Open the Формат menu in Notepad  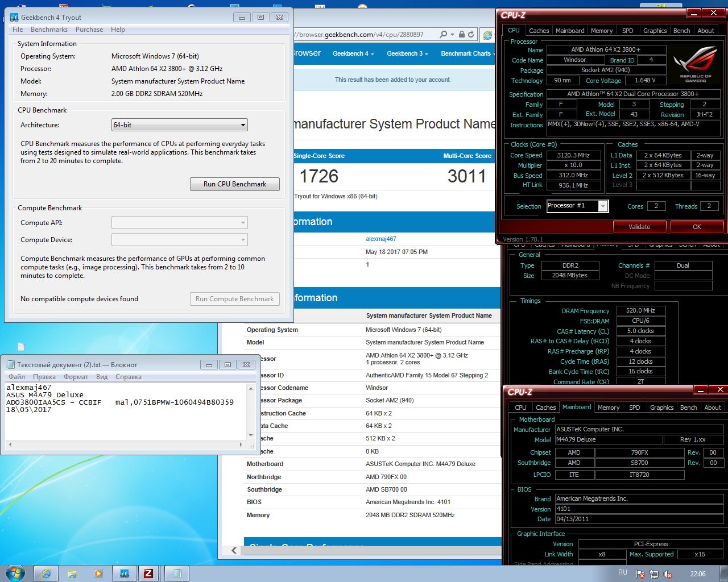pyautogui.click(x=76, y=377)
